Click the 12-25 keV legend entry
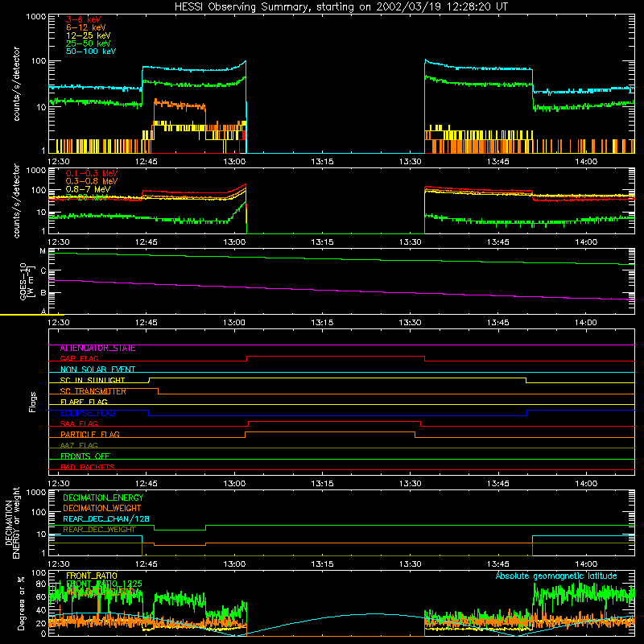This screenshot has height=644, width=644. coord(89,35)
